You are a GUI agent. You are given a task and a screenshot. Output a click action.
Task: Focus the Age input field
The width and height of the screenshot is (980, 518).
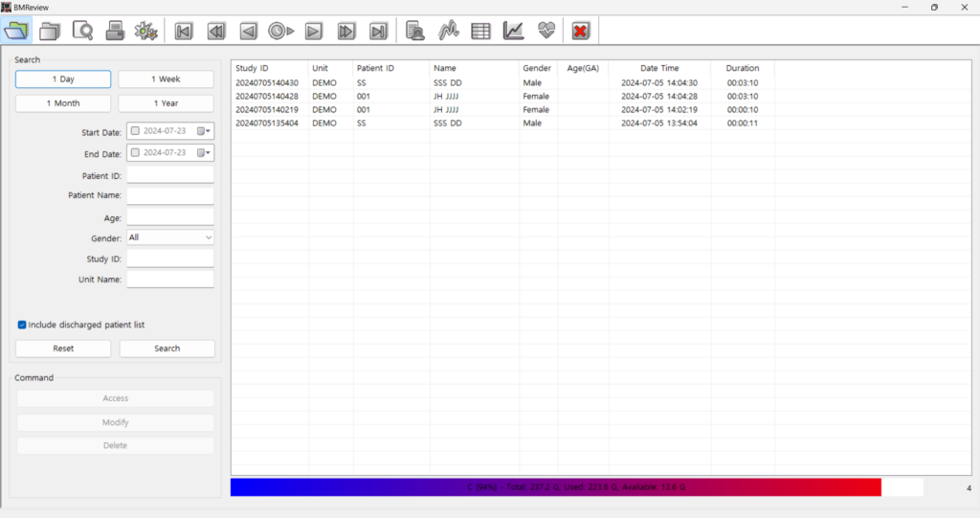click(x=170, y=217)
